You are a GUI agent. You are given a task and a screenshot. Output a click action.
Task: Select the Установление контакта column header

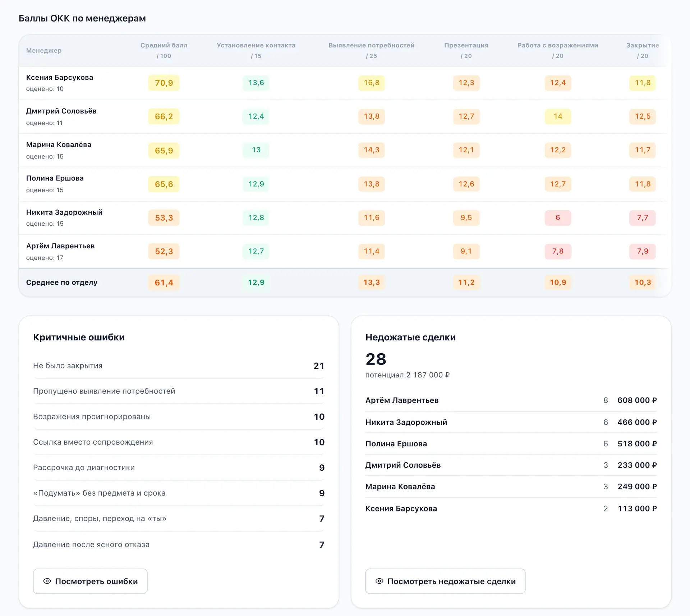[256, 50]
